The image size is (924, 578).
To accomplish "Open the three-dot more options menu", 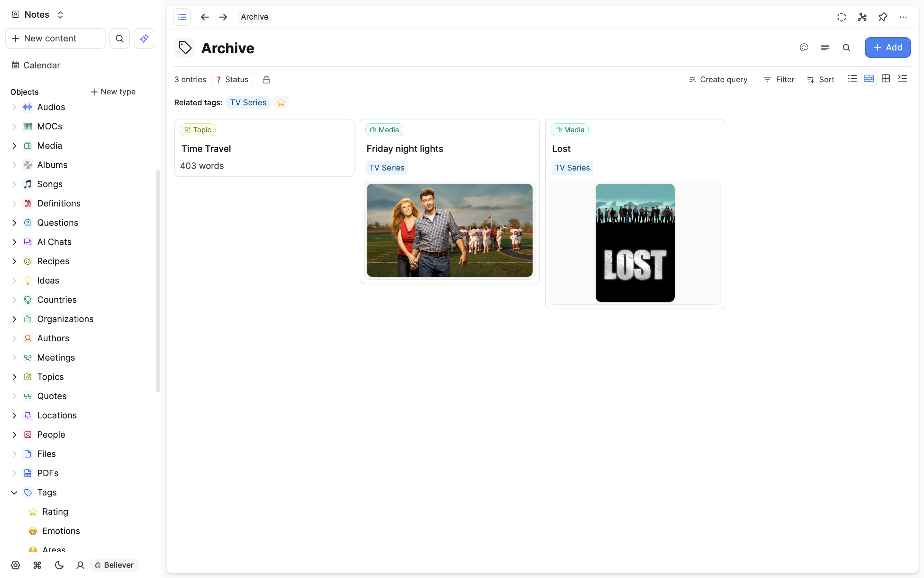I will click(903, 17).
